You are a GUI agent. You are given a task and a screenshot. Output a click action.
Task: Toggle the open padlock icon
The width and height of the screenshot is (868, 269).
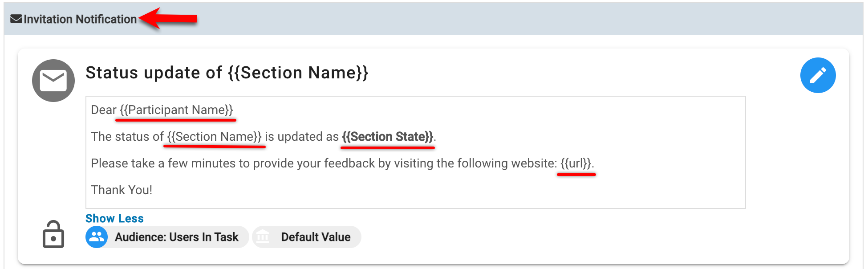[x=53, y=235]
